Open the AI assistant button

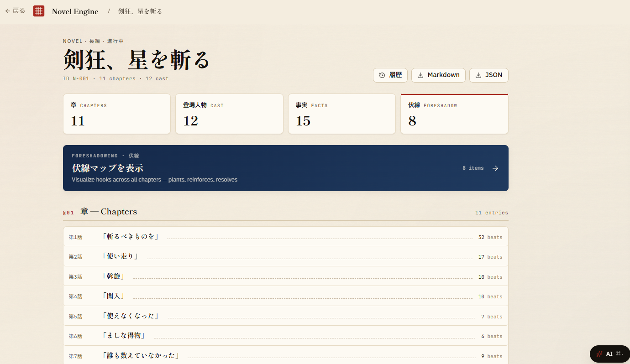click(610, 354)
